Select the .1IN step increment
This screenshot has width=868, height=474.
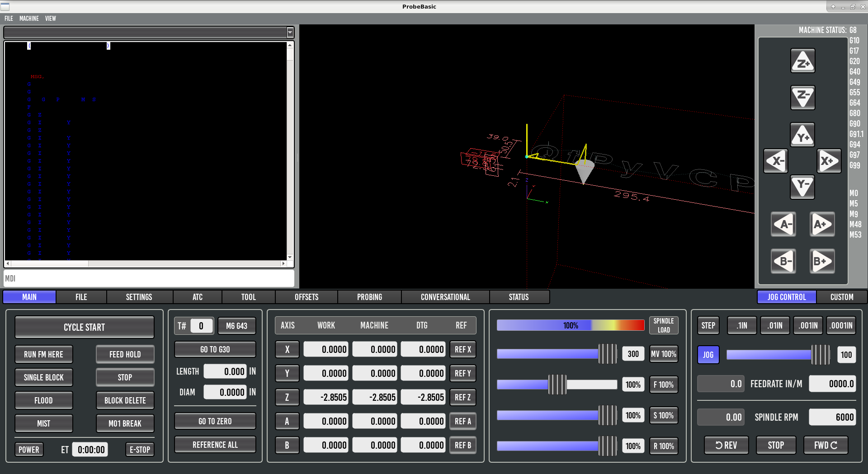(x=741, y=325)
